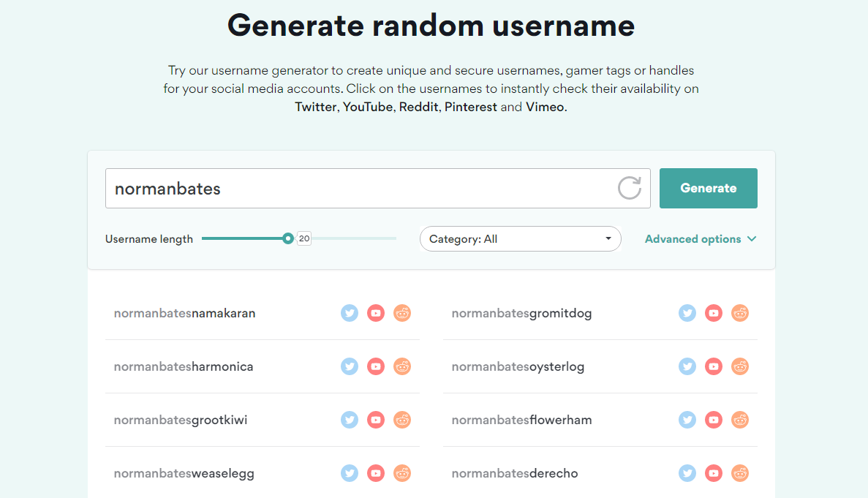
Task: Select the username normanbatesgromitdog
Action: 521,313
